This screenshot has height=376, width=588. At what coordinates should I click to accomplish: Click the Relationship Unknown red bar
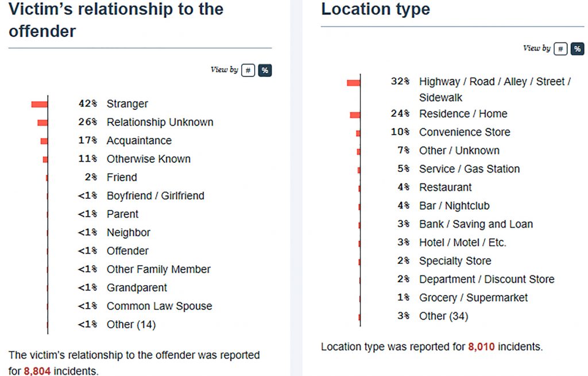click(42, 122)
